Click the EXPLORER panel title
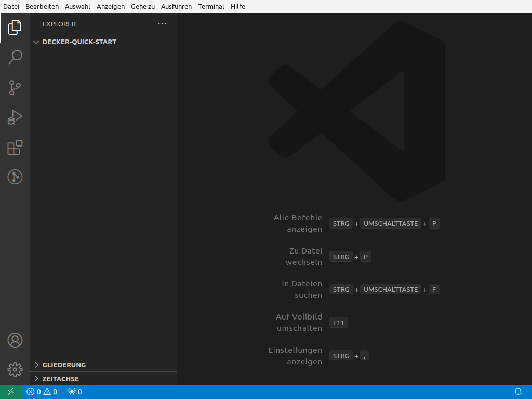Image resolution: width=532 pixels, height=399 pixels. click(x=59, y=24)
